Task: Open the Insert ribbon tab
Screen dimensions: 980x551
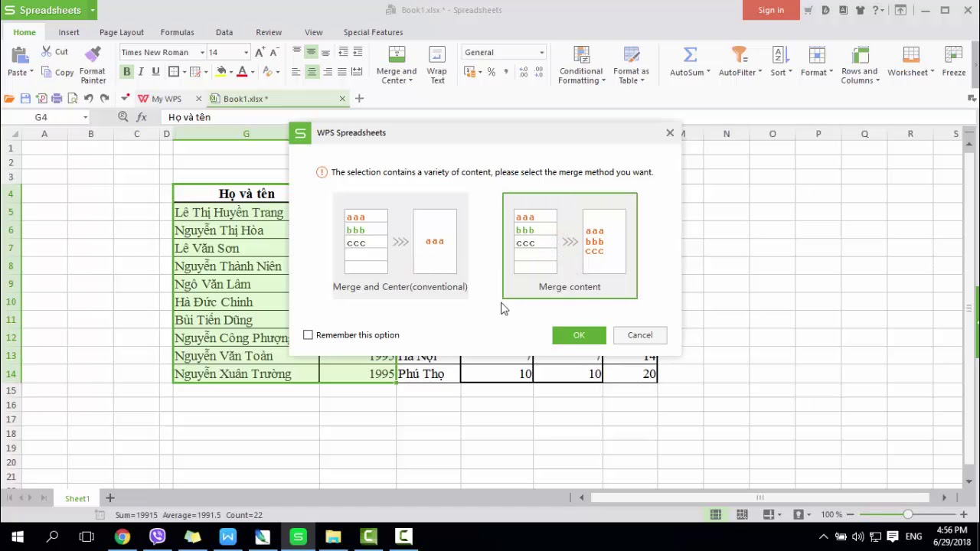Action: [x=69, y=32]
